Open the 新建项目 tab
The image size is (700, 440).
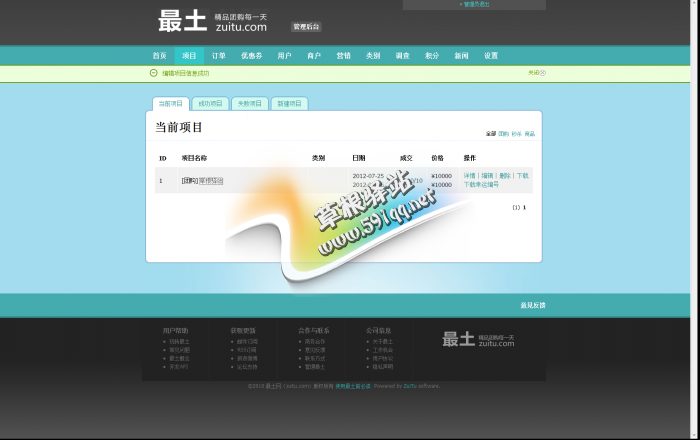pyautogui.click(x=289, y=104)
